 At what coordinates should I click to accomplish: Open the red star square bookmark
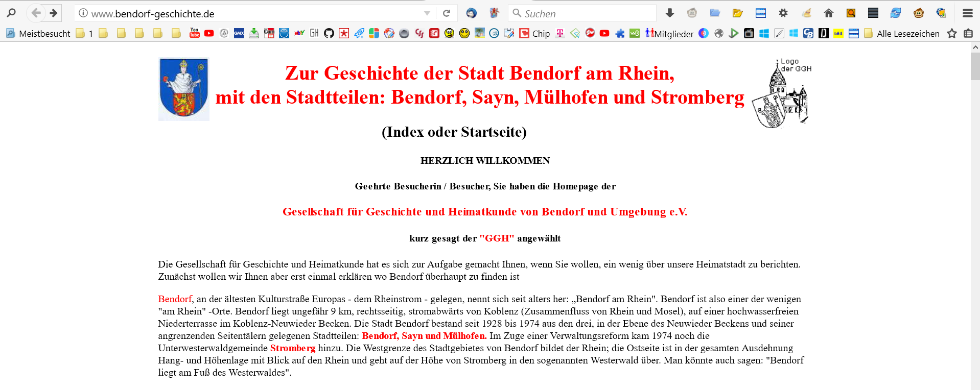pyautogui.click(x=344, y=33)
